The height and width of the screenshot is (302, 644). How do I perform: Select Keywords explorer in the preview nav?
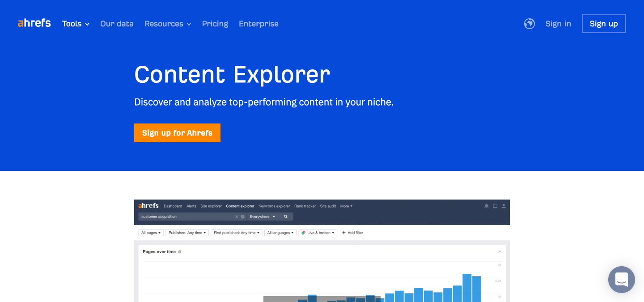274,206
